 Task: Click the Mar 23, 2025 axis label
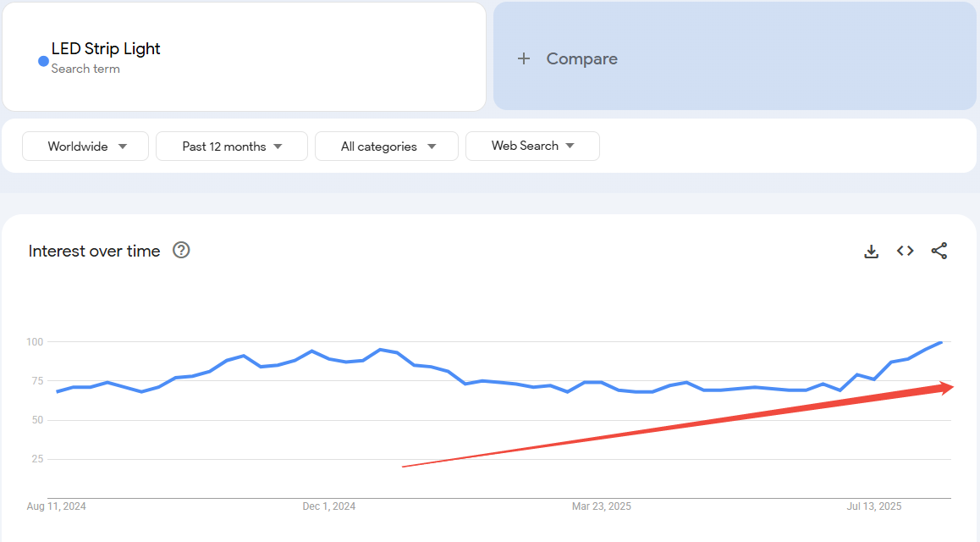coord(601,506)
